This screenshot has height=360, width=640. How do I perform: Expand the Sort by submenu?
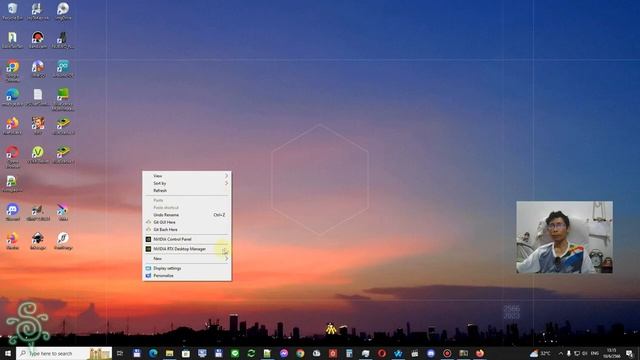tap(187, 183)
